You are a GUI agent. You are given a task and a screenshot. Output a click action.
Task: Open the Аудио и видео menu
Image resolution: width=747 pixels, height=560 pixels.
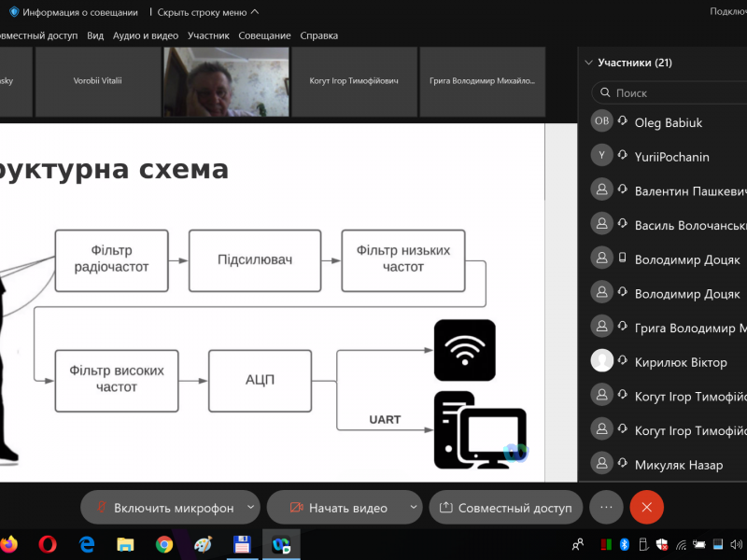click(145, 35)
